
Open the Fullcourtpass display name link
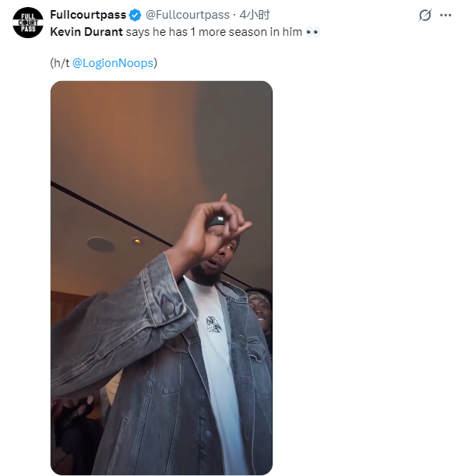[88, 15]
